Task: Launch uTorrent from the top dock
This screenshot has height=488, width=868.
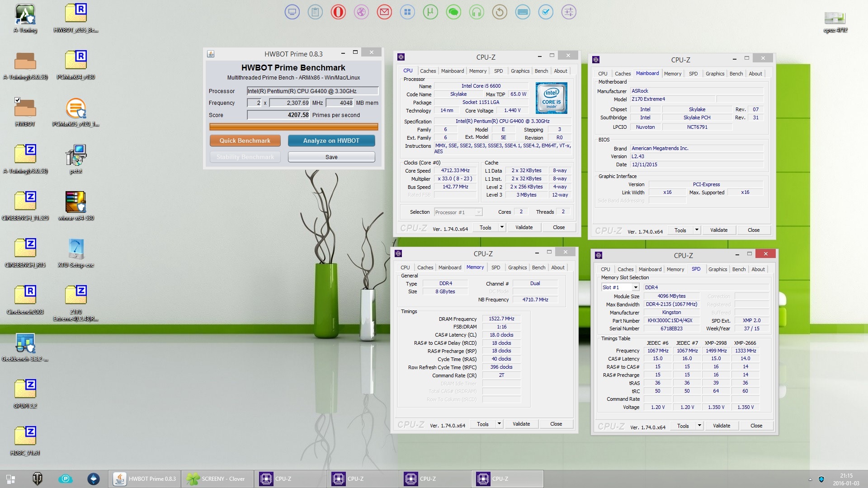Action: [430, 12]
